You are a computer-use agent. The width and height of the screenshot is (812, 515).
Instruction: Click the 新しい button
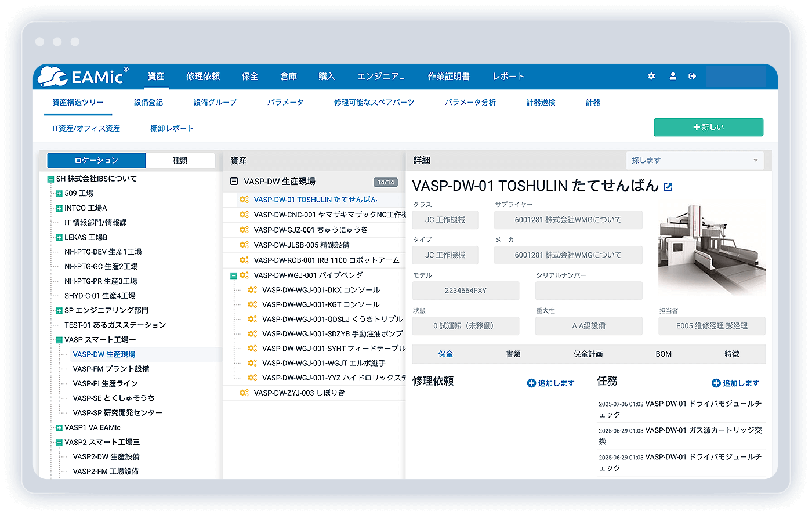(x=708, y=127)
